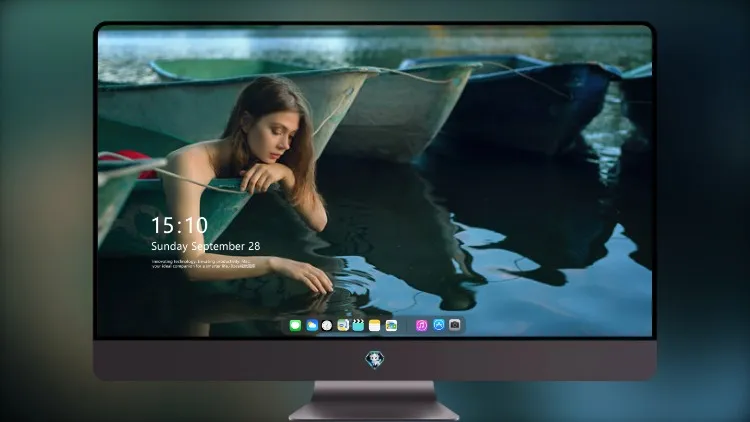Launch the teal clapperboard video app

pos(358,326)
